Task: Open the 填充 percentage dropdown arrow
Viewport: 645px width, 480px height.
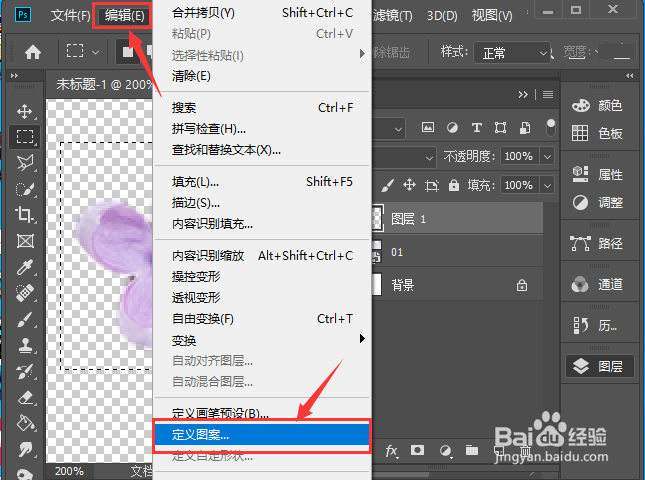Action: point(547,185)
